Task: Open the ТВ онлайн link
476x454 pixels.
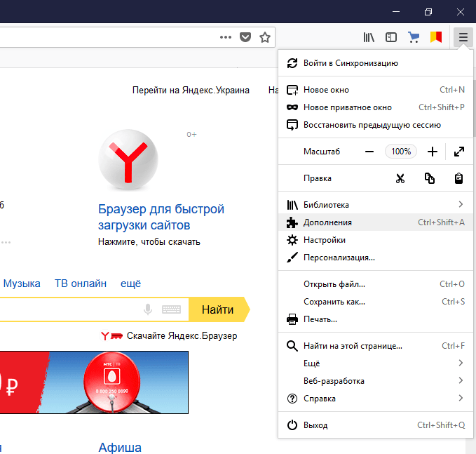Action: pos(81,283)
